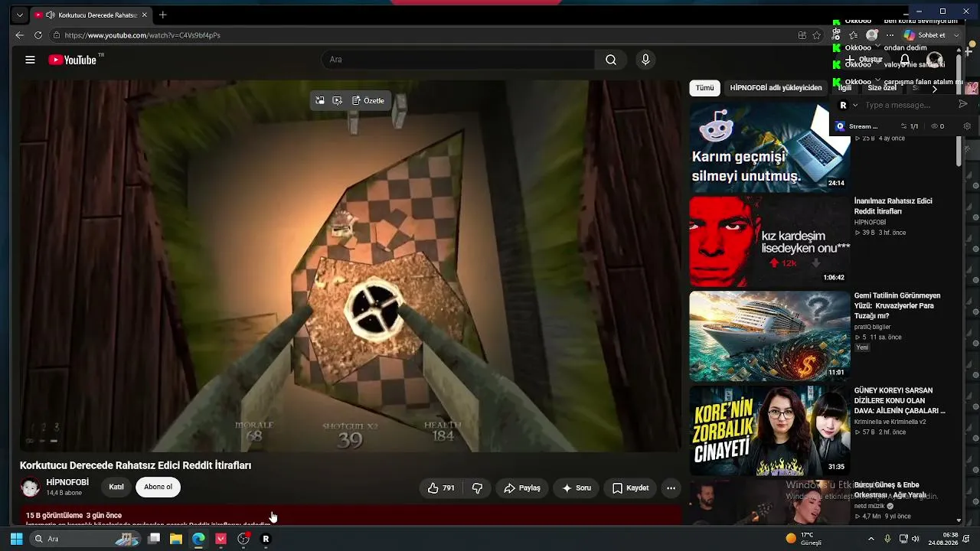This screenshot has width=980, height=551.
Task: Click the video player to pause playback
Action: 350,266
